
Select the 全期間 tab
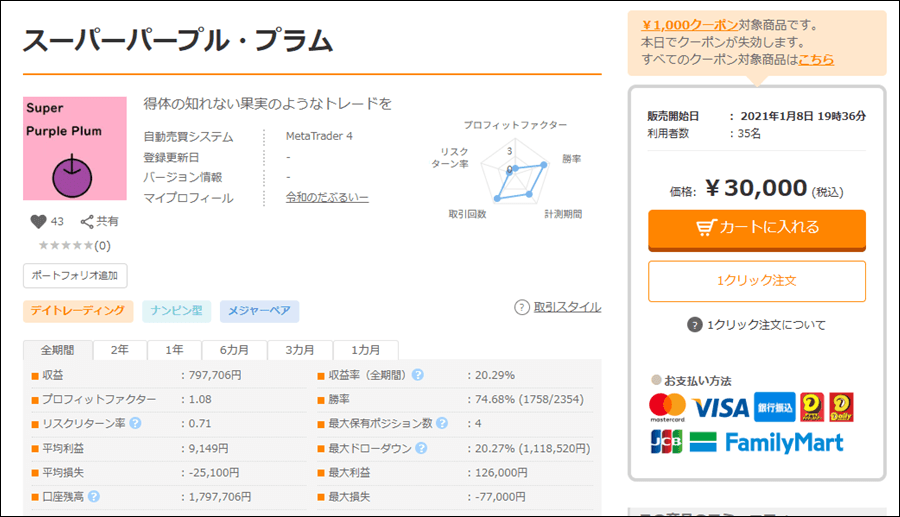coord(58,350)
